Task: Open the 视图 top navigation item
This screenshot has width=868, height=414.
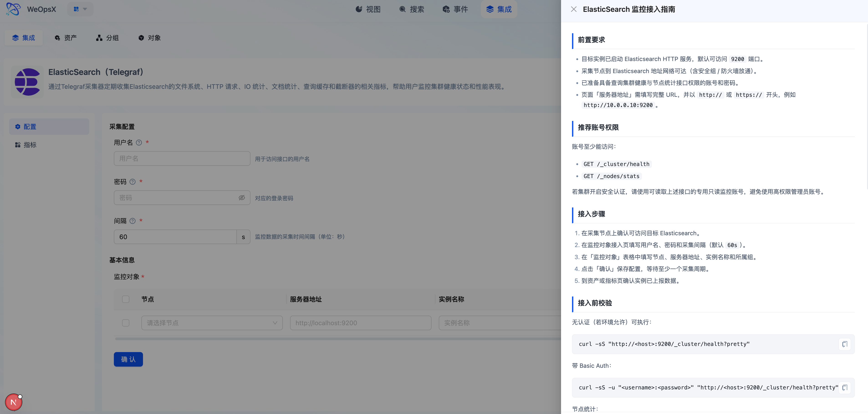Action: point(368,9)
